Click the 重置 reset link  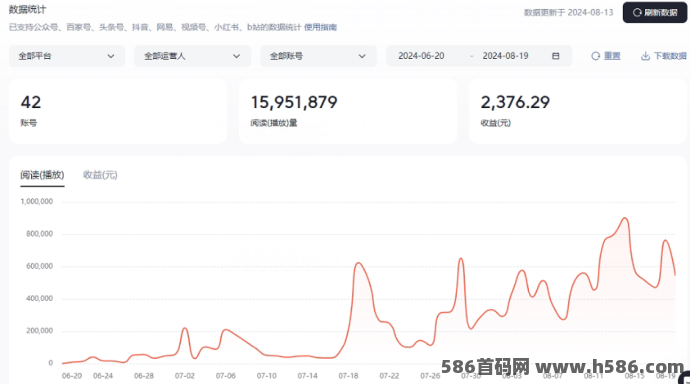point(612,56)
